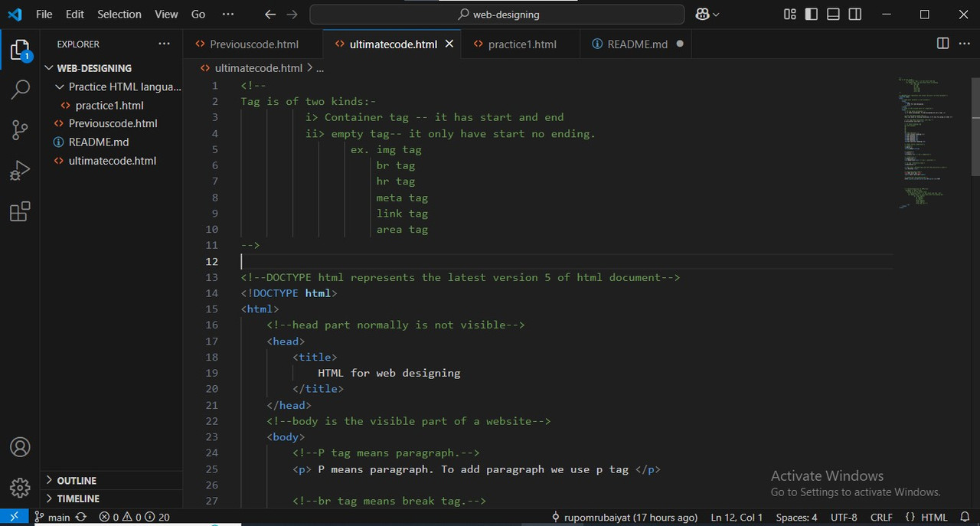980x526 pixels.
Task: Click the title text on line 19
Action: pyautogui.click(x=389, y=373)
